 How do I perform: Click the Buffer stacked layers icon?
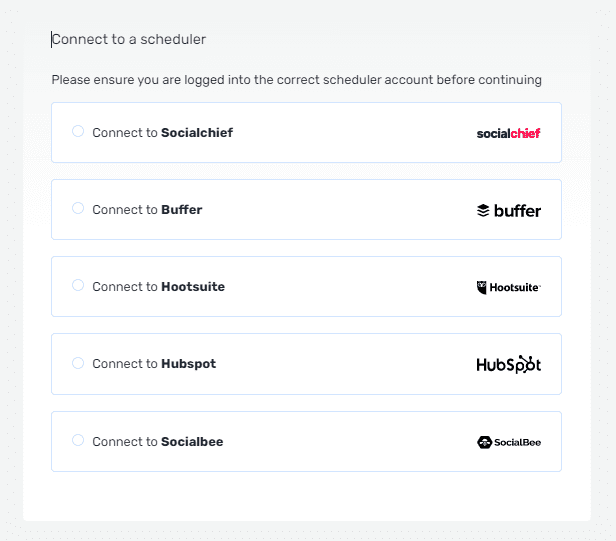tap(483, 210)
